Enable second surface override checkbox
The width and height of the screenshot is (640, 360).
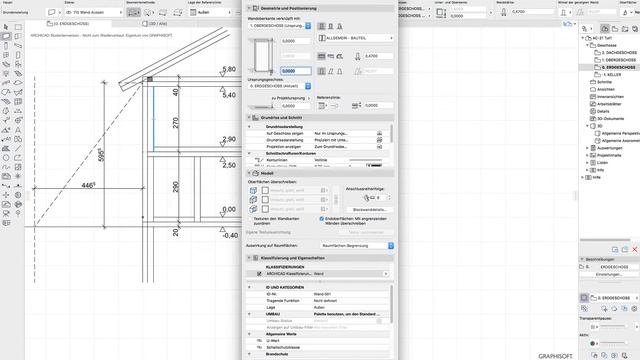tap(265, 200)
